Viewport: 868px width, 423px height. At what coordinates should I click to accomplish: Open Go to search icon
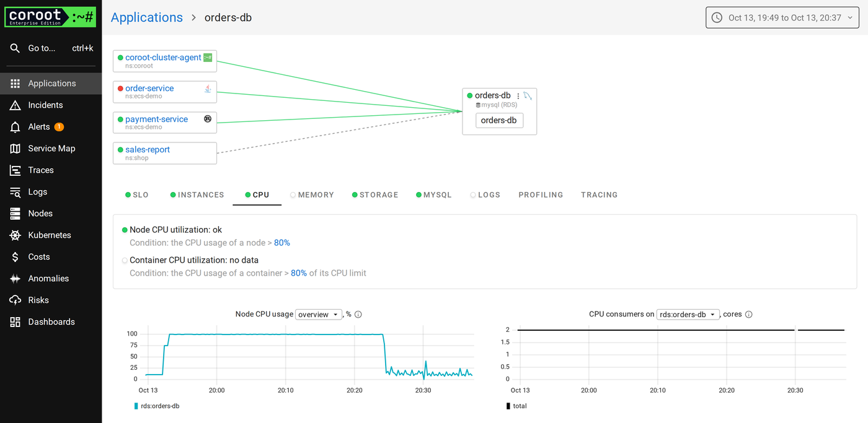[15, 48]
